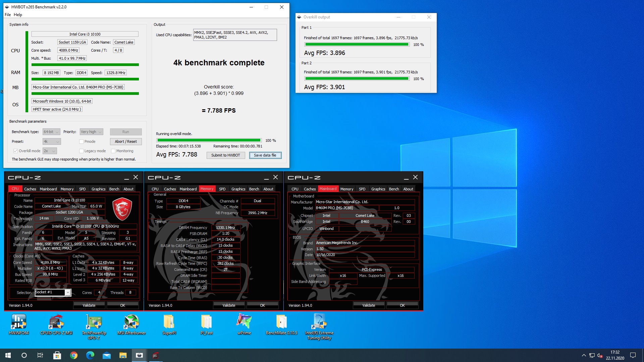Click the Windows Start button
The width and height of the screenshot is (644, 362).
(8, 355)
